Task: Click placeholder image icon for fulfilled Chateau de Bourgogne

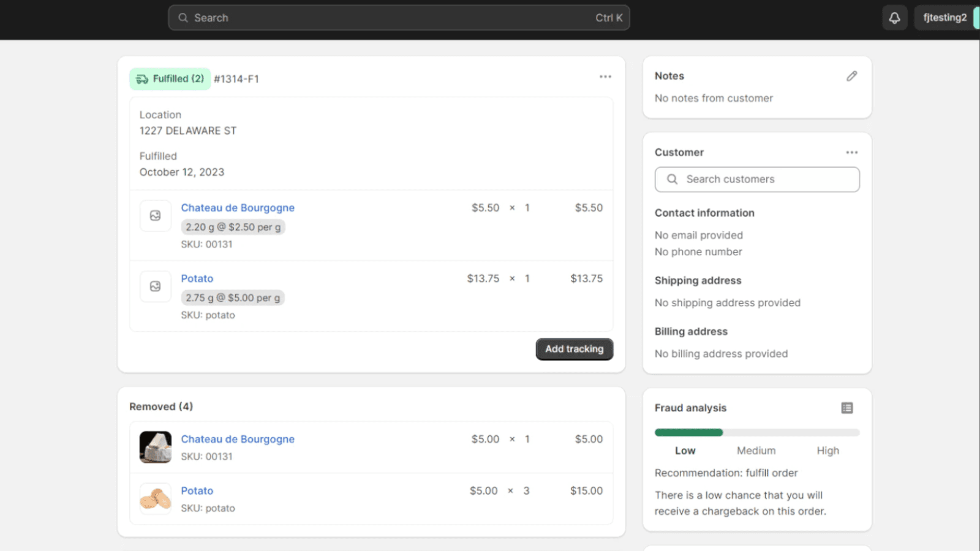Action: click(156, 216)
